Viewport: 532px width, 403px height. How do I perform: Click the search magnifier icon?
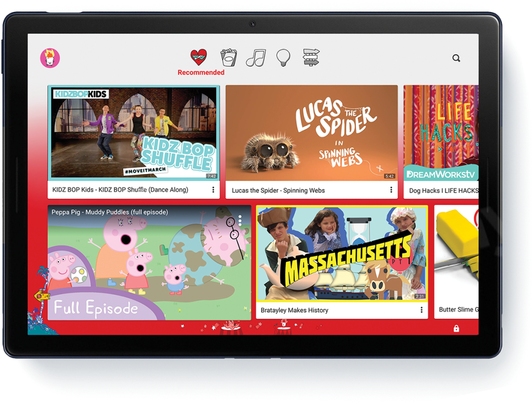click(x=456, y=58)
